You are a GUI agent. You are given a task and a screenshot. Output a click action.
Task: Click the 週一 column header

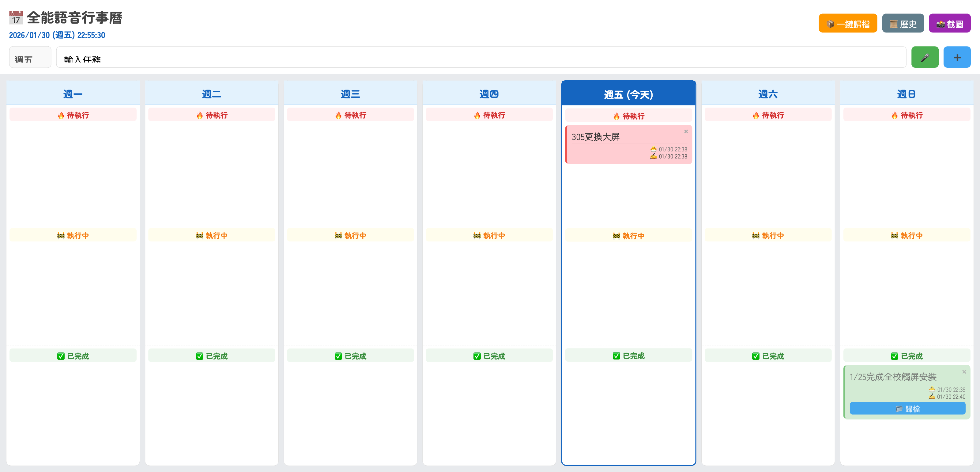[73, 93]
